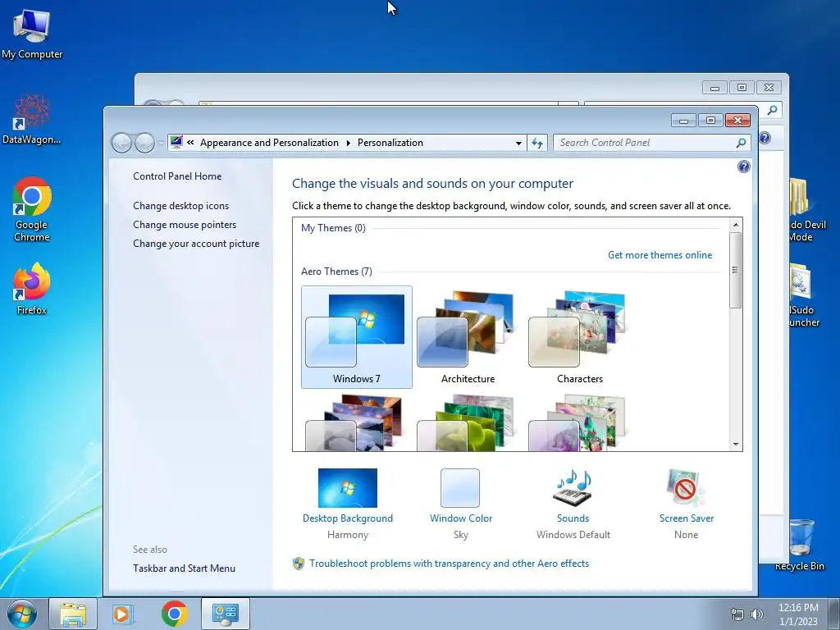Click the Window Color swatch icon
Screen dimensions: 840x630
click(460, 488)
